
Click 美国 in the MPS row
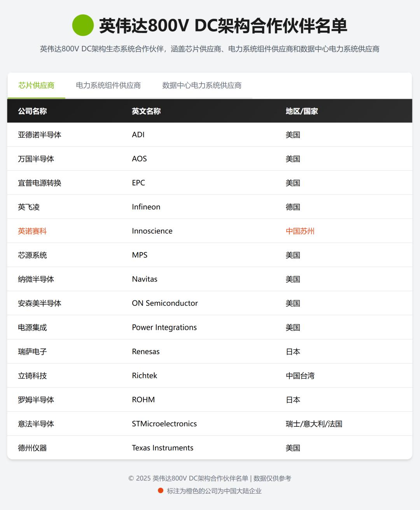tap(293, 255)
